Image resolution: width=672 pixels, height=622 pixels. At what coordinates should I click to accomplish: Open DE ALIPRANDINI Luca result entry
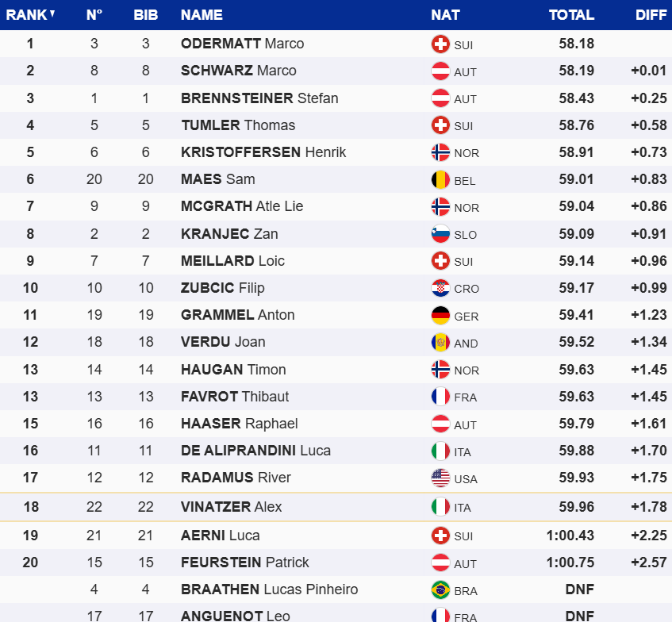(255, 451)
